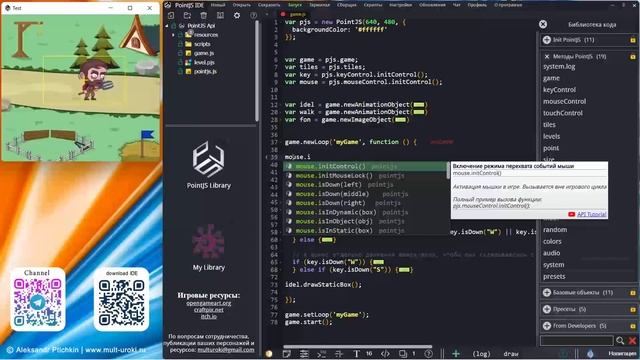Viewport: 640px width, 360px height.
Task: Click the question mark help icon in top toolbar
Action: pyautogui.click(x=253, y=16)
